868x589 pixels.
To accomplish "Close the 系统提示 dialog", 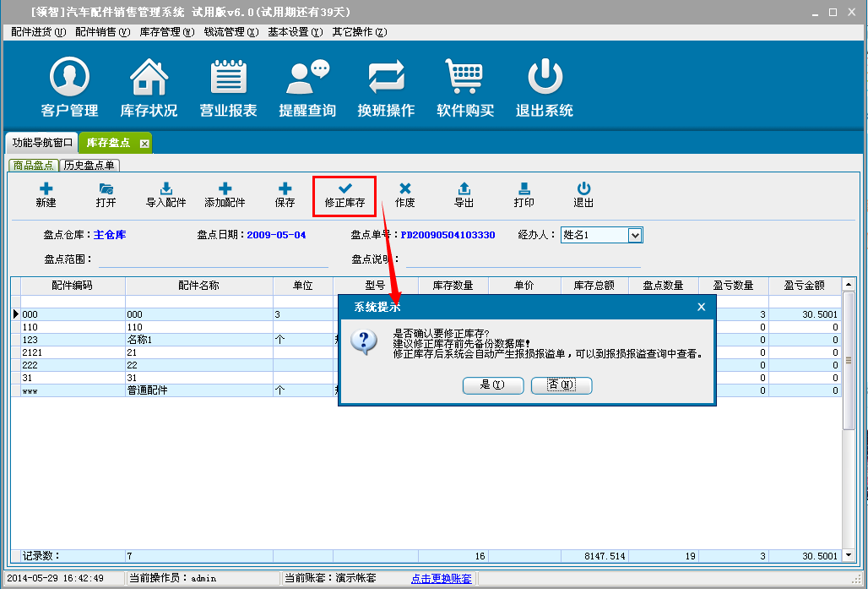I will pyautogui.click(x=701, y=307).
